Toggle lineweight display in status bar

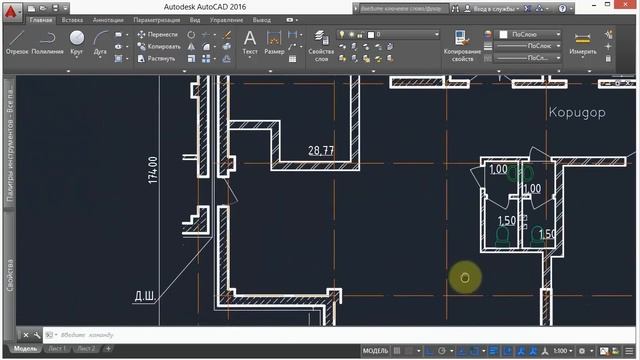(x=493, y=351)
